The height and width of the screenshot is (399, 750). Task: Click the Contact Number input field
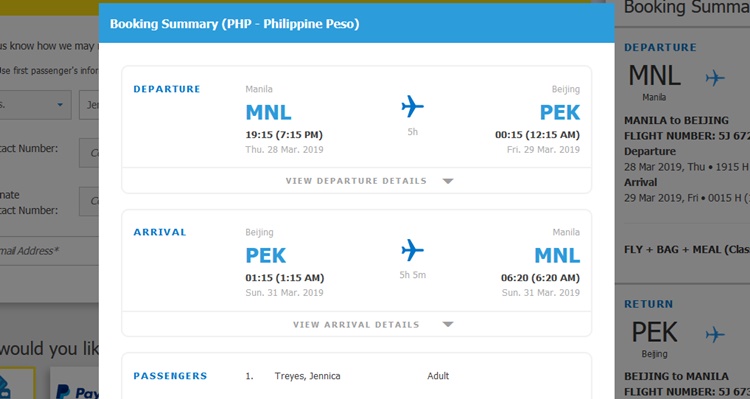click(x=89, y=153)
